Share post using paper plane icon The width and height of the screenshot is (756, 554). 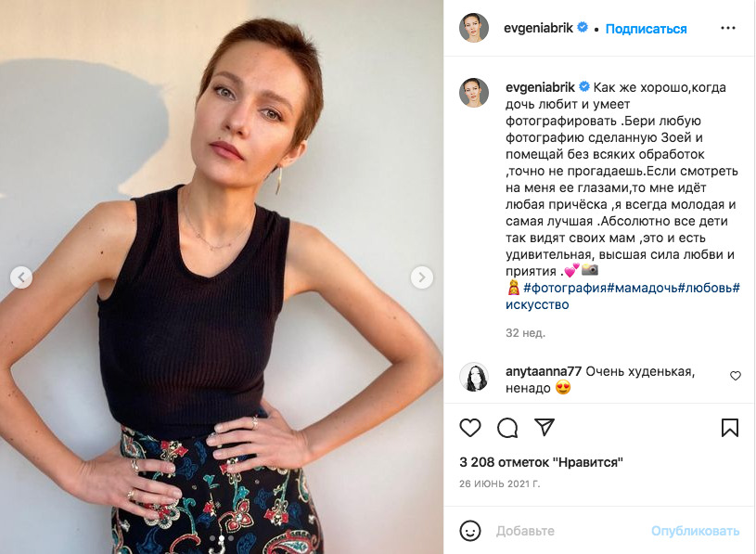coord(545,427)
